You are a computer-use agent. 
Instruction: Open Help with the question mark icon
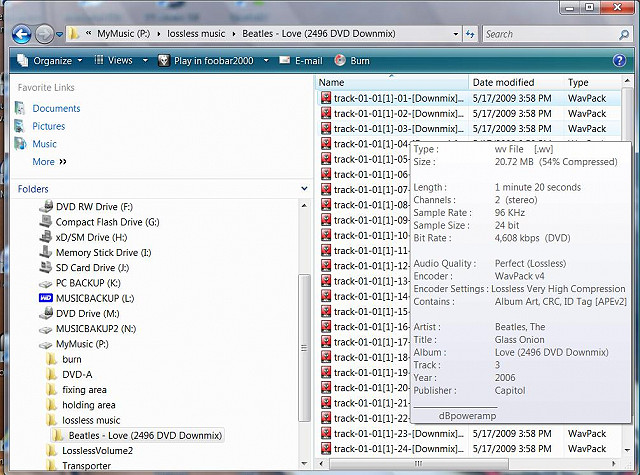point(619,61)
